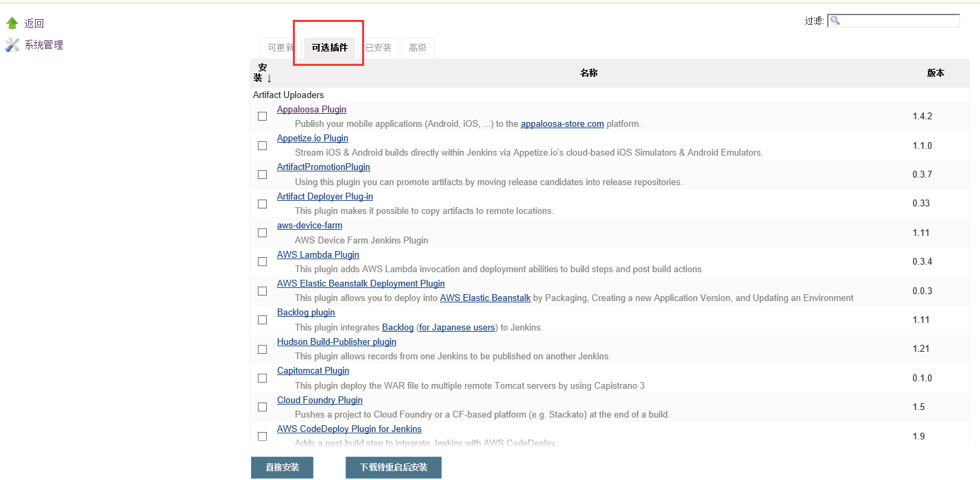Click version 0.3.4 of AWS Lambda Plugin

pyautogui.click(x=922, y=262)
